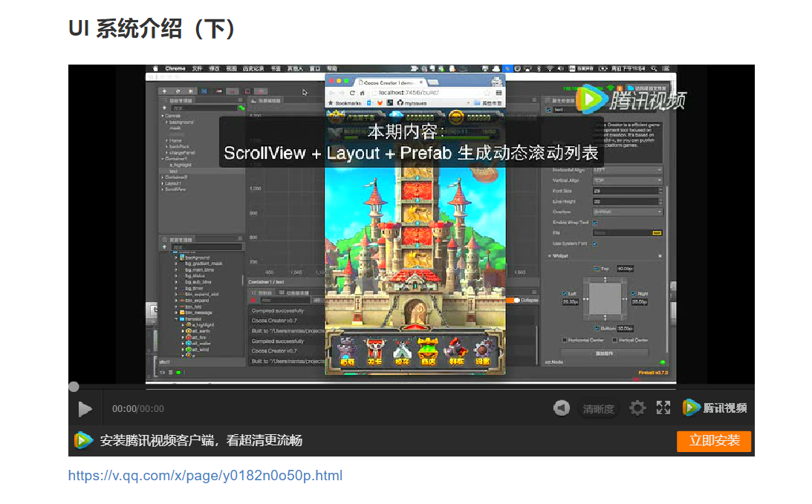This screenshot has height=504, width=812.
Task: Open player settings gear icon
Action: 637,408
